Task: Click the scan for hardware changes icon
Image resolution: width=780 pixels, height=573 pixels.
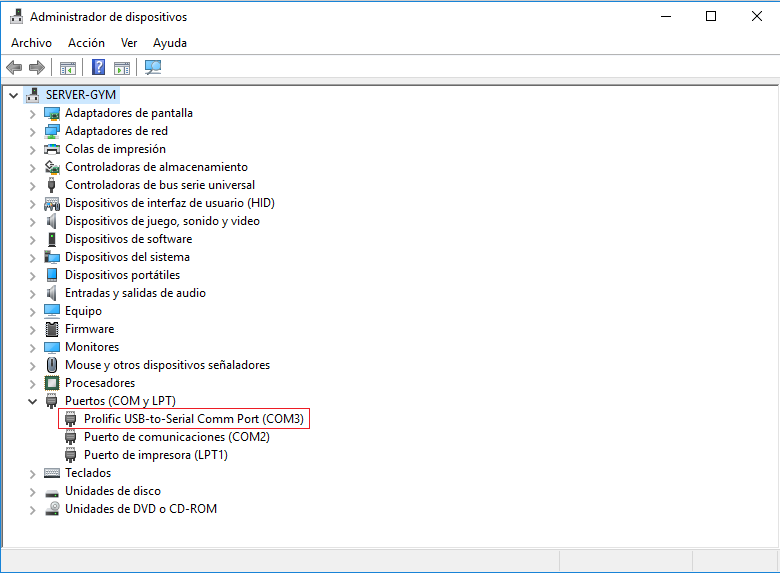Action: pos(153,67)
